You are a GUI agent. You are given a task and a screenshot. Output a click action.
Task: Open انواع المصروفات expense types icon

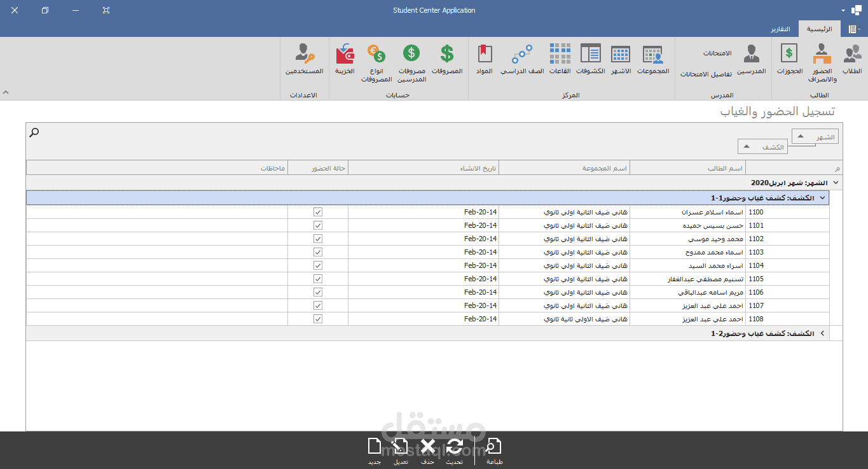point(376,63)
